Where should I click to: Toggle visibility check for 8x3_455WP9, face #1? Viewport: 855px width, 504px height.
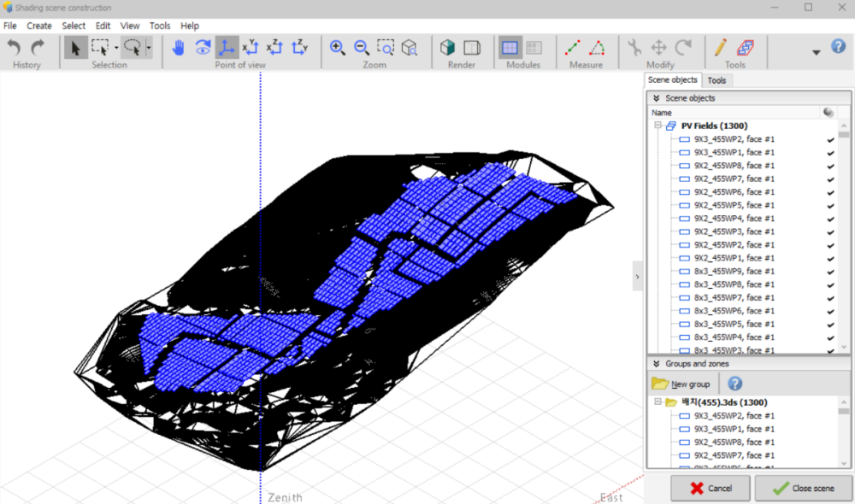click(829, 272)
